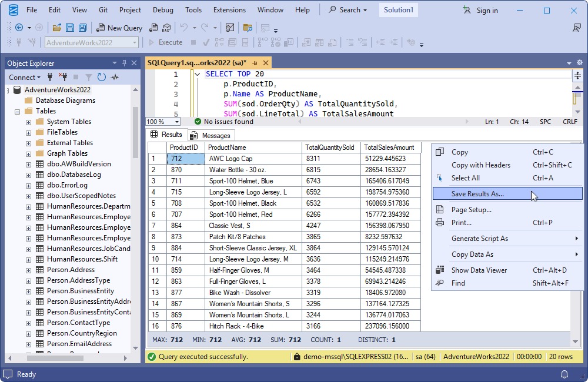Click the Object Explorer window position dropdown arrow
Screen dimensions: 588x382
pos(115,63)
